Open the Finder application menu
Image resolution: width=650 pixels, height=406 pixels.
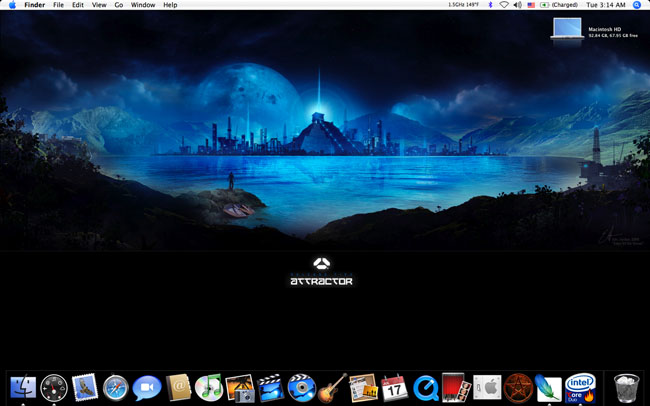[x=34, y=5]
